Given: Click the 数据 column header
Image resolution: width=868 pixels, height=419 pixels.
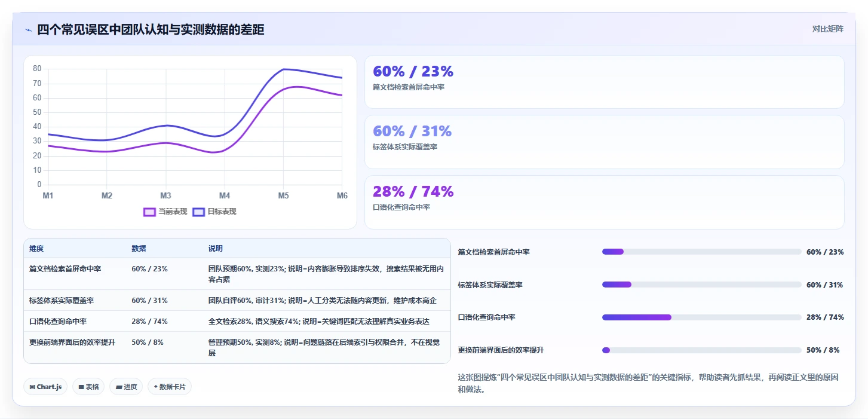Looking at the screenshot, I should [139, 249].
